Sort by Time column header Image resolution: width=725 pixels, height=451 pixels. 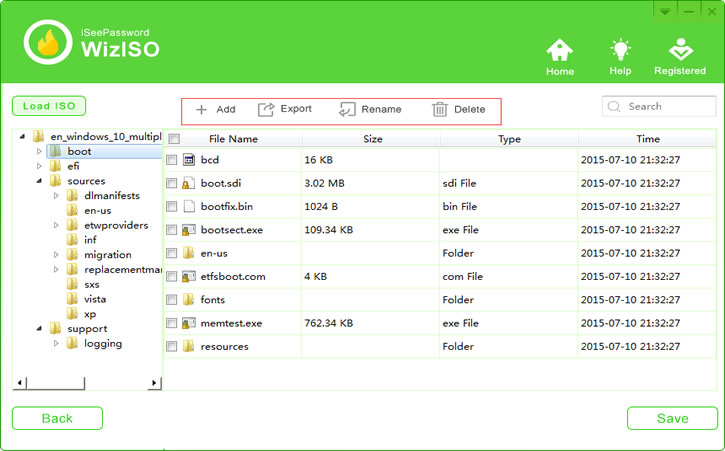(647, 139)
